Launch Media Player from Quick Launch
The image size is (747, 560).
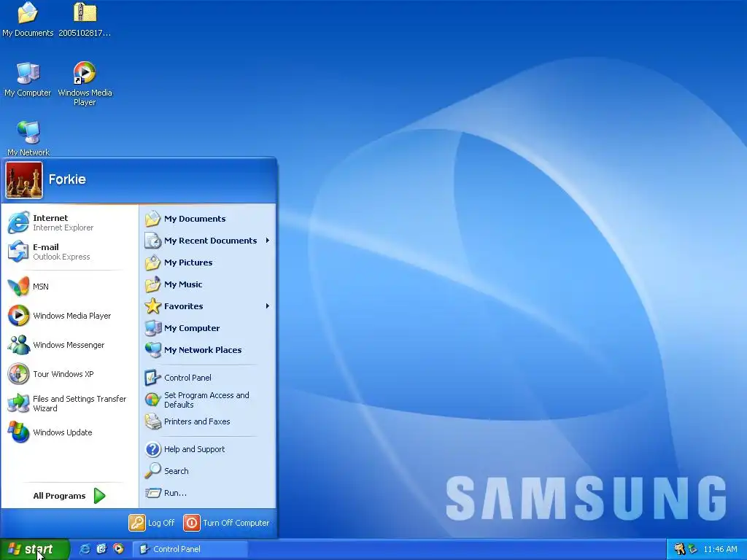point(118,549)
